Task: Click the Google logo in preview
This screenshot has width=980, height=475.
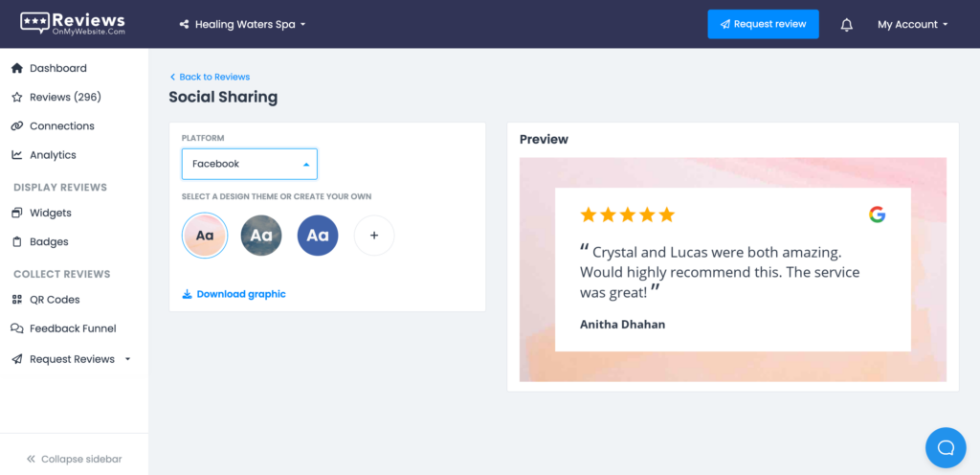Action: click(x=877, y=215)
